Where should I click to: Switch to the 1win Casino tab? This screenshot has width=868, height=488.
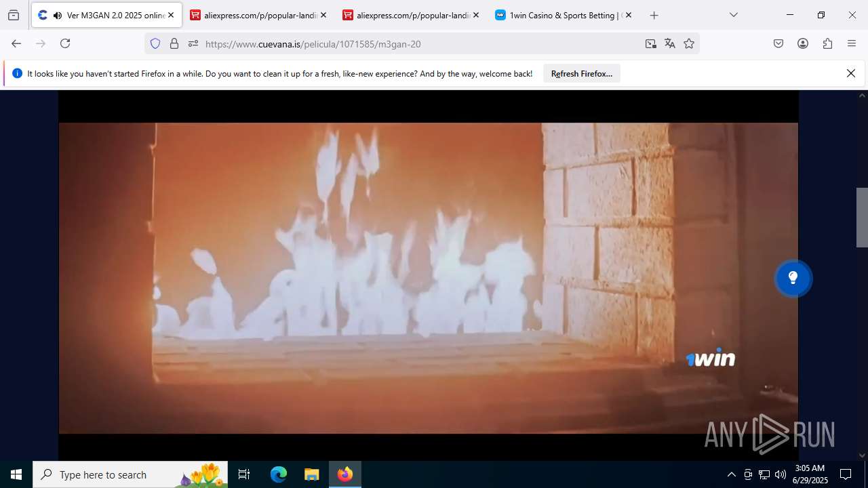[x=564, y=15]
